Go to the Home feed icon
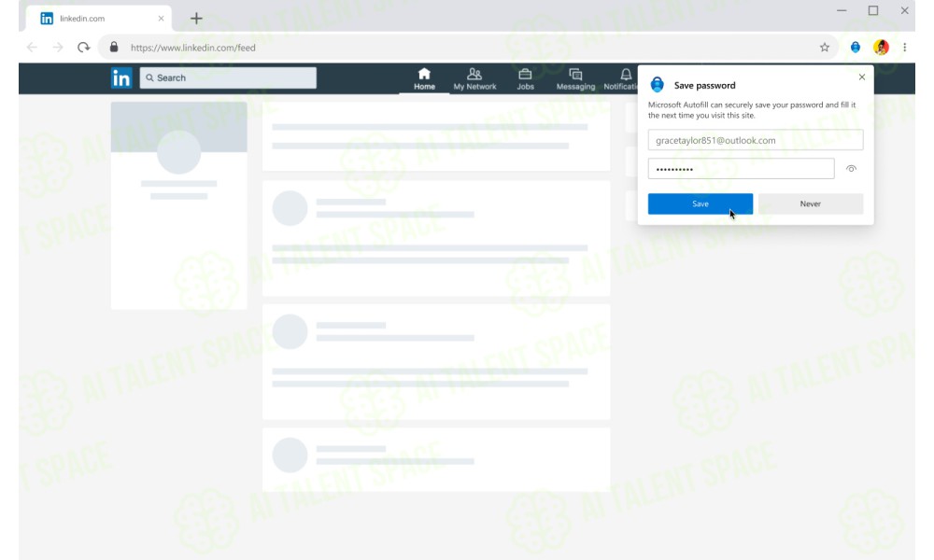Viewport: 934px width, 560px height. point(424,78)
